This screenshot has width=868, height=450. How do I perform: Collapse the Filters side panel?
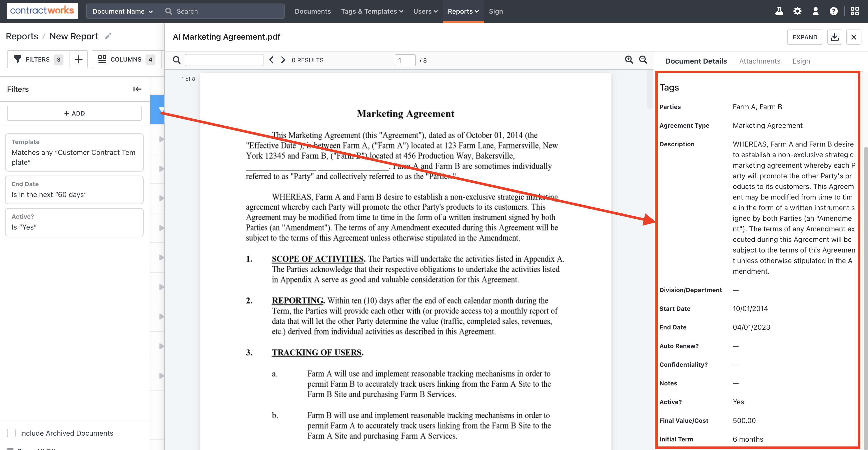[137, 89]
